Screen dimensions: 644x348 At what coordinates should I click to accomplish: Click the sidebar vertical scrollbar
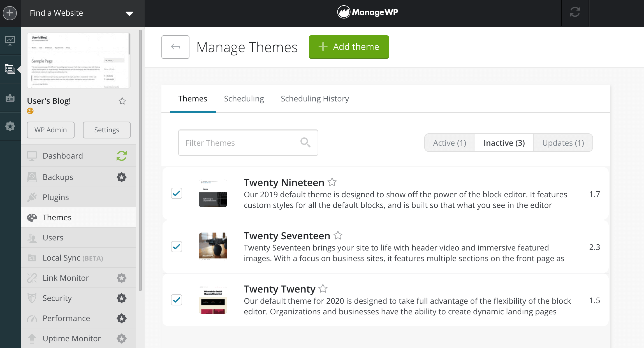(140, 160)
